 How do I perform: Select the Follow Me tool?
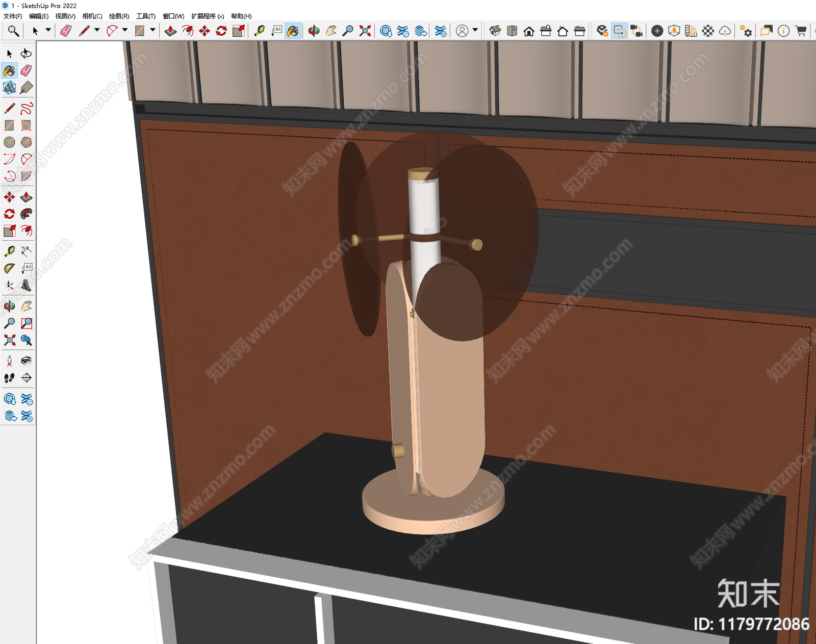point(27,214)
